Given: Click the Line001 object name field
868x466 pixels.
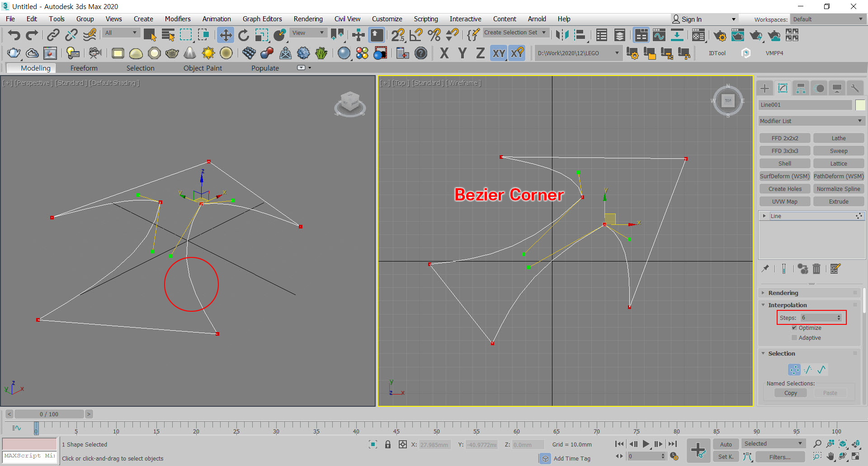Looking at the screenshot, I should pos(805,105).
